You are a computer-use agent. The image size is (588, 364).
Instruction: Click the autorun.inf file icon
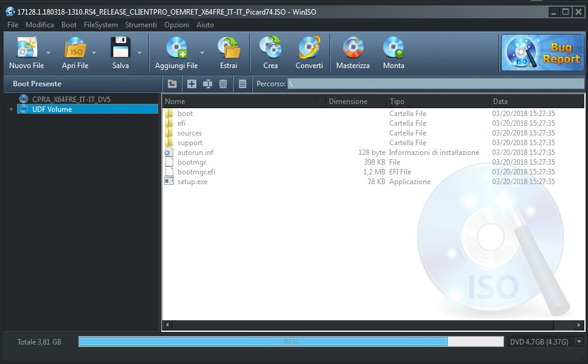pos(169,152)
